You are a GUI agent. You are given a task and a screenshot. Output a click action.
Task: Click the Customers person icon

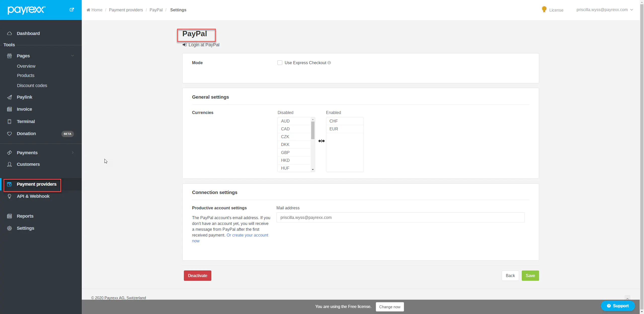pyautogui.click(x=10, y=164)
